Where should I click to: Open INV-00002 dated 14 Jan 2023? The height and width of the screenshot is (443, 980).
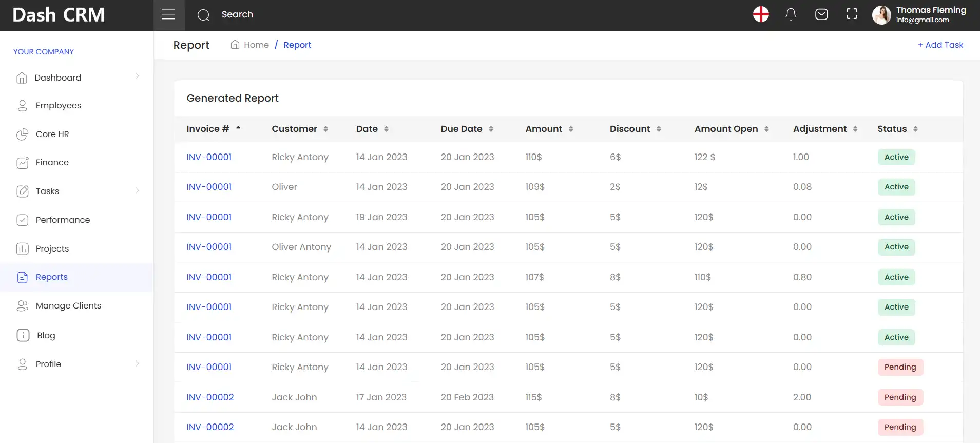(210, 427)
